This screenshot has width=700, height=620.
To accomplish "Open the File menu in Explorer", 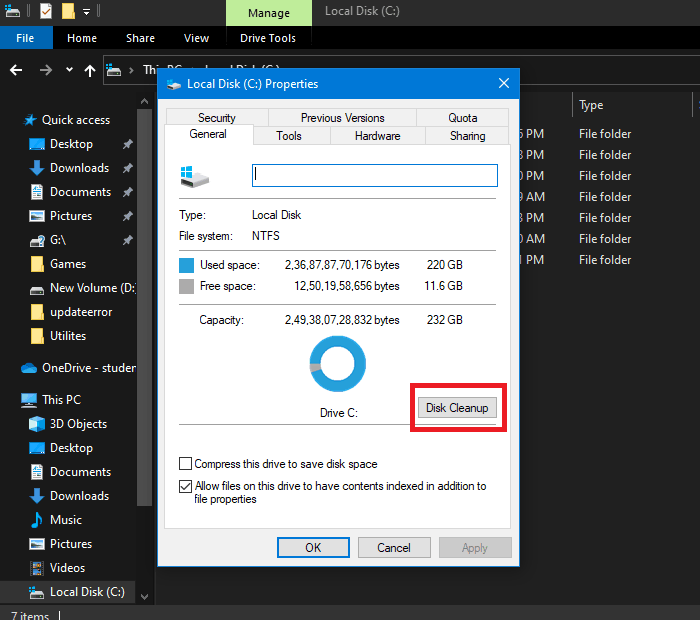I will coord(25,38).
